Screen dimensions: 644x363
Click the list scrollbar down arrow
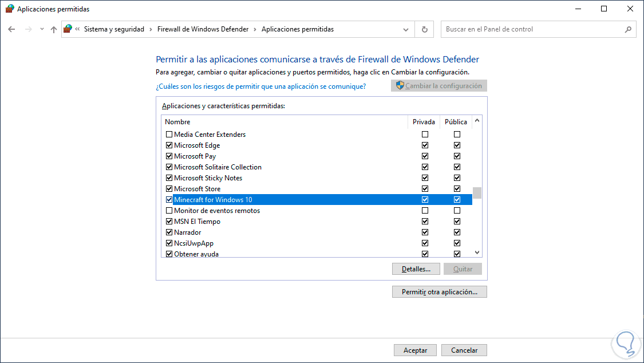[x=477, y=252]
